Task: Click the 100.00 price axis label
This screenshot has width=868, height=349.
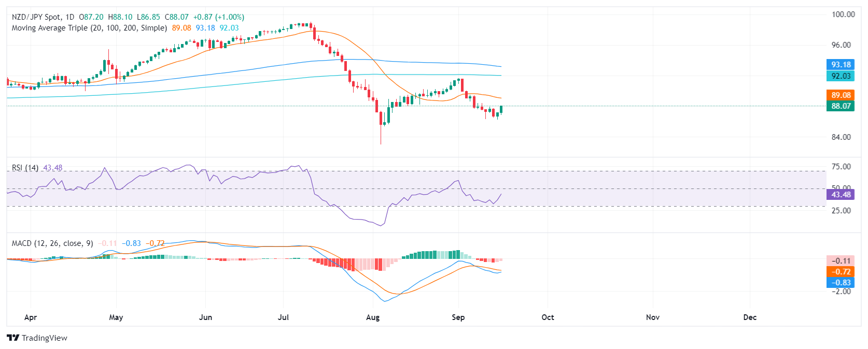Action: click(x=843, y=14)
